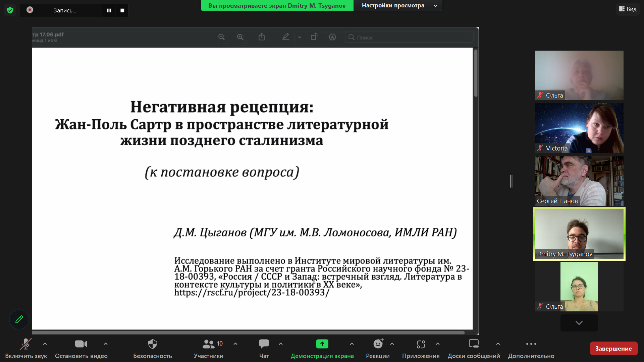The image size is (644, 362).
Task: Expand the chevron next to Доски сообщений
Action: (498, 344)
